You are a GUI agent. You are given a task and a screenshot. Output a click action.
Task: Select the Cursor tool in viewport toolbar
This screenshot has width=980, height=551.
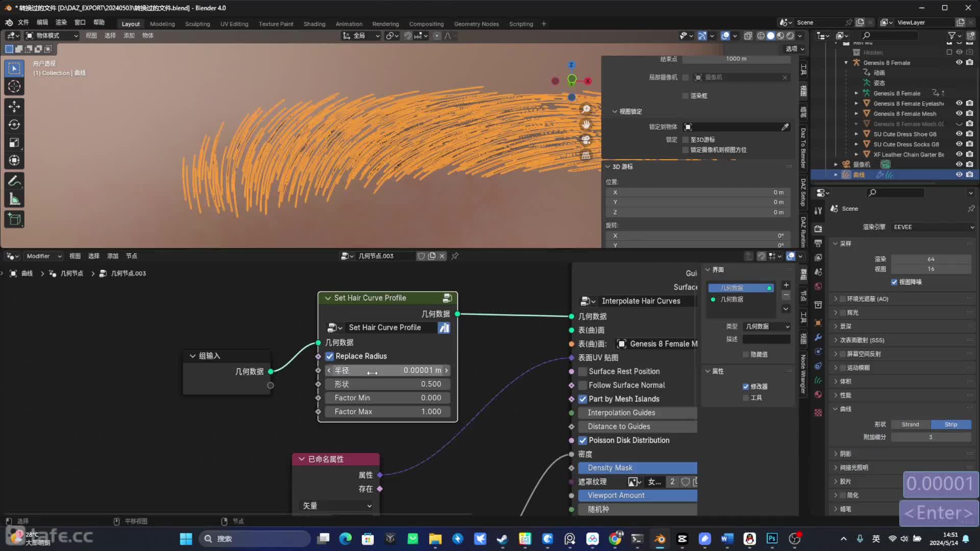coord(14,87)
